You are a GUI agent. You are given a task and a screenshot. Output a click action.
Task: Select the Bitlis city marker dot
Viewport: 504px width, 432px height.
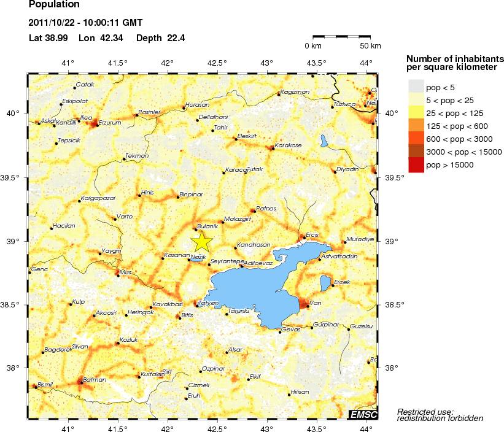[179, 317]
